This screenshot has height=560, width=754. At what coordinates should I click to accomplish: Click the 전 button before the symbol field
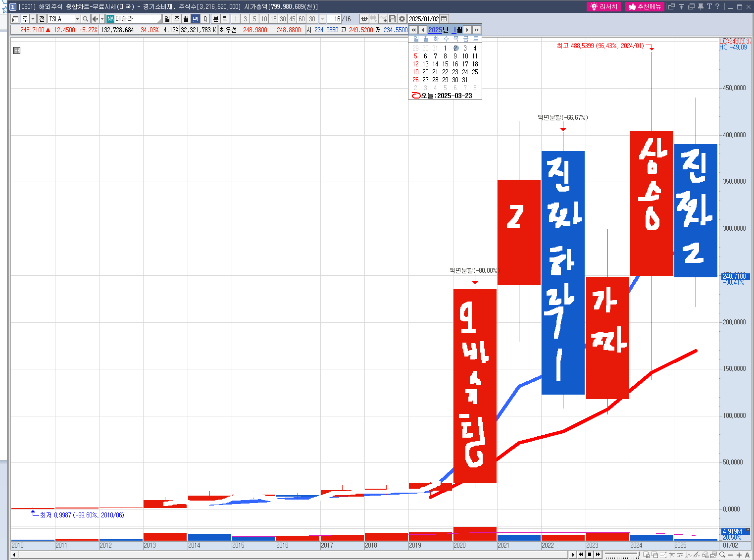(42, 19)
